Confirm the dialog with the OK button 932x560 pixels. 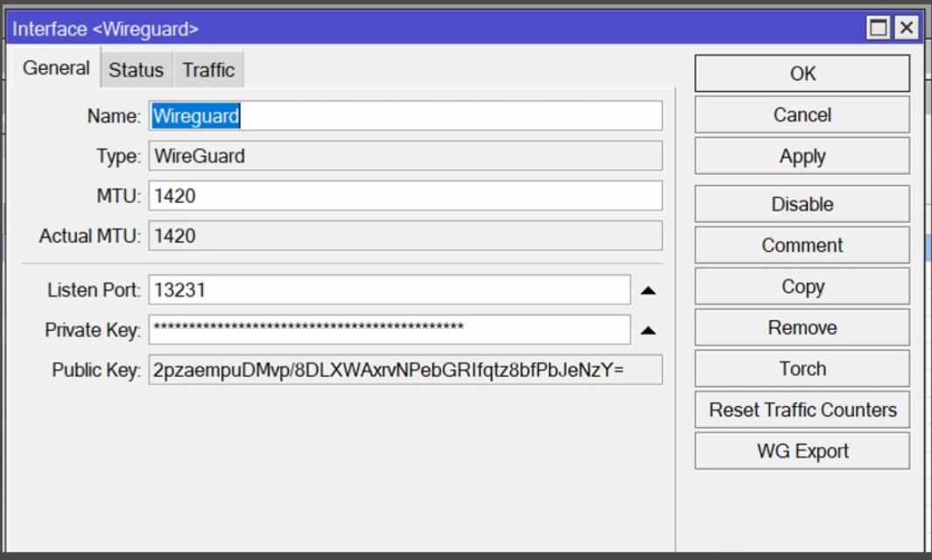tap(802, 73)
